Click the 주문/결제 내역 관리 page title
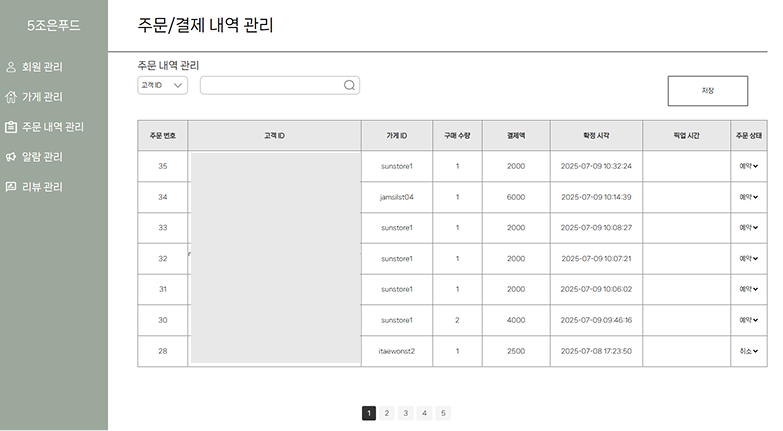The width and height of the screenshot is (783, 431). [205, 25]
